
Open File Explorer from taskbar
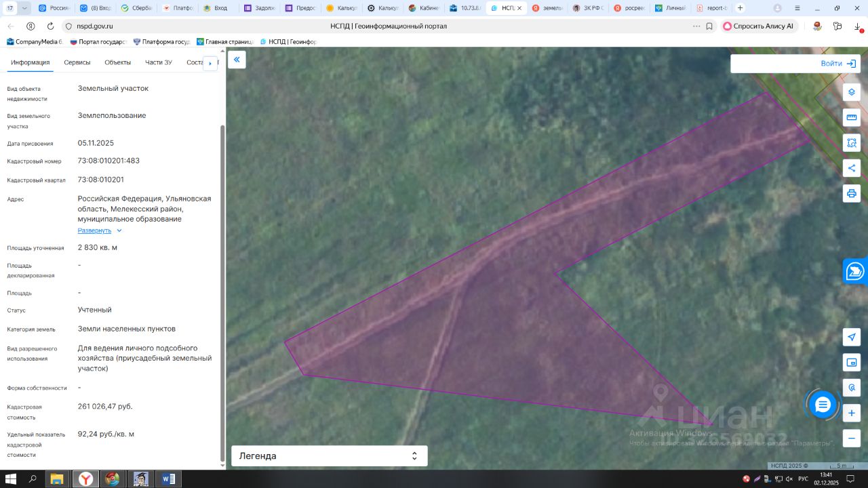[57, 479]
